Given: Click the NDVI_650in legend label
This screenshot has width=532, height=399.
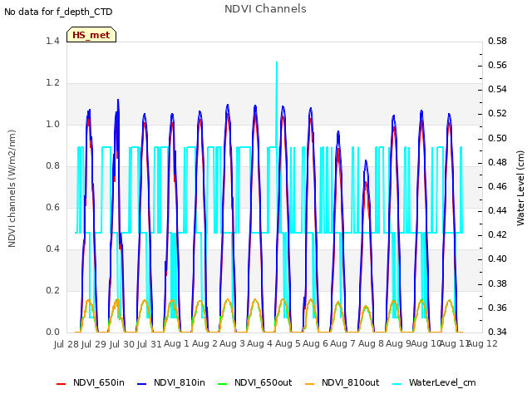Looking at the screenshot, I should 99,382.
